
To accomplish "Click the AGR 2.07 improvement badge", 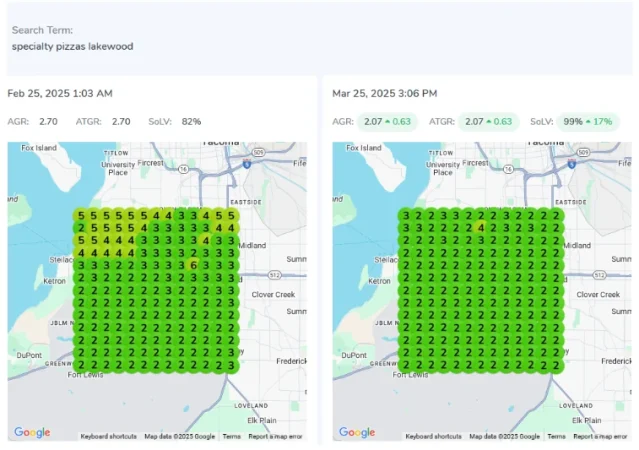I will (390, 121).
